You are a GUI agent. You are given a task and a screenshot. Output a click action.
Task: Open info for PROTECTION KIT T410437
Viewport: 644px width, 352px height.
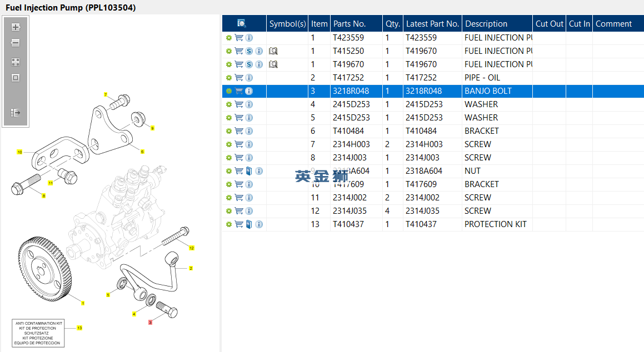(259, 224)
